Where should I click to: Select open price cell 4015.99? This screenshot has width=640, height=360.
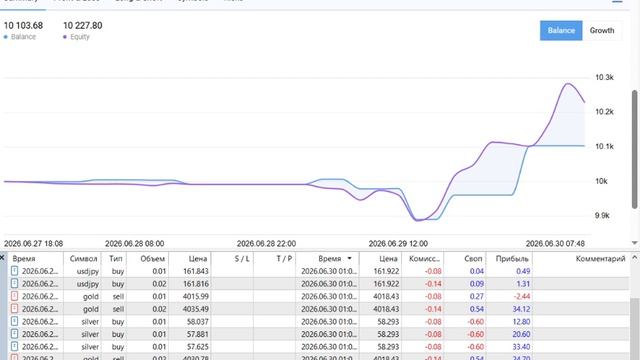pyautogui.click(x=196, y=296)
